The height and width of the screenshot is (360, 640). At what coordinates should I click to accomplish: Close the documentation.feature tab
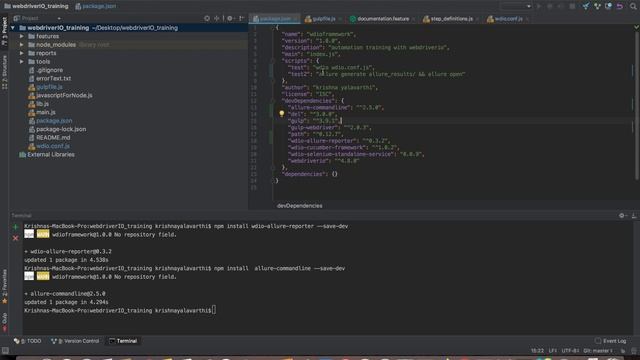coord(413,19)
